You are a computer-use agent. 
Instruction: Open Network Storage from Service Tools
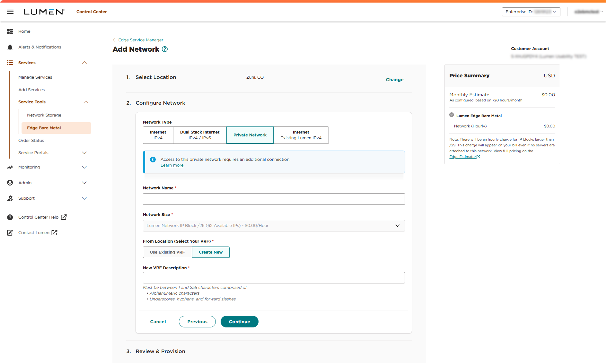click(x=44, y=115)
